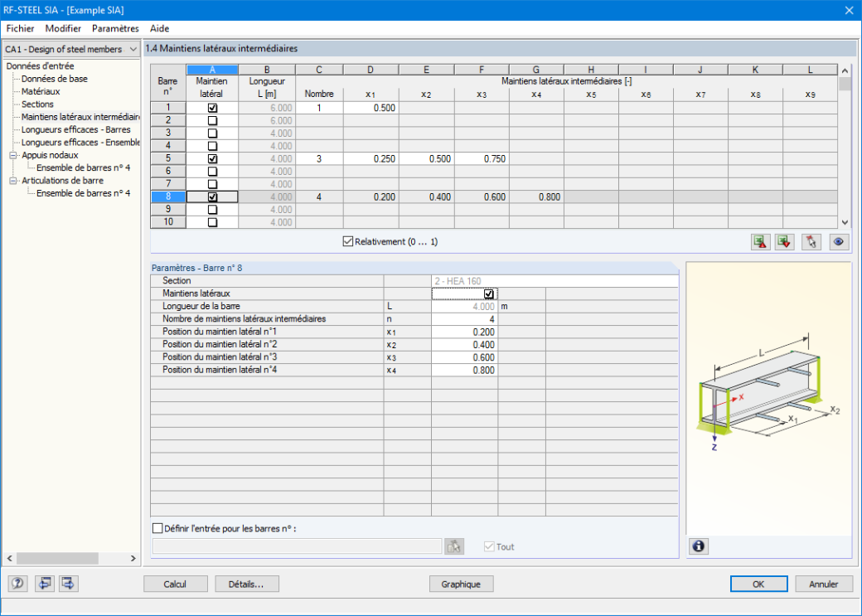Confirm with the OK button
862x616 pixels.
tap(758, 584)
